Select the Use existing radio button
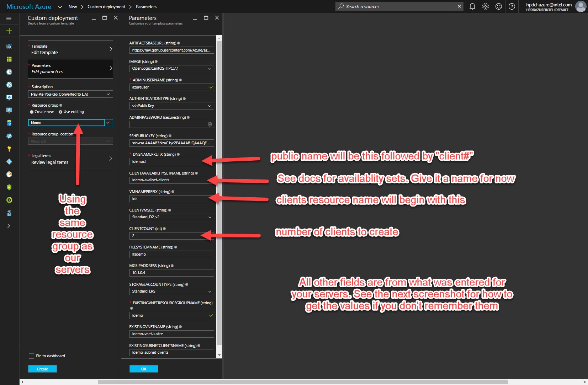The width and height of the screenshot is (588, 385). pyautogui.click(x=60, y=112)
